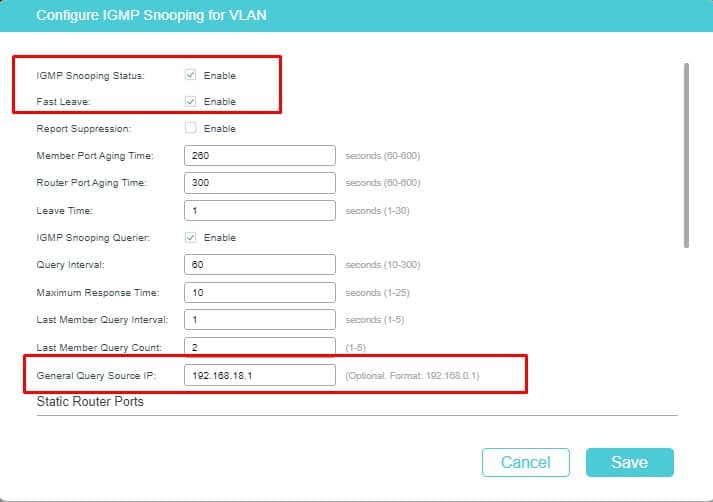
Task: Click the Static Router Ports heading
Action: 90,402
